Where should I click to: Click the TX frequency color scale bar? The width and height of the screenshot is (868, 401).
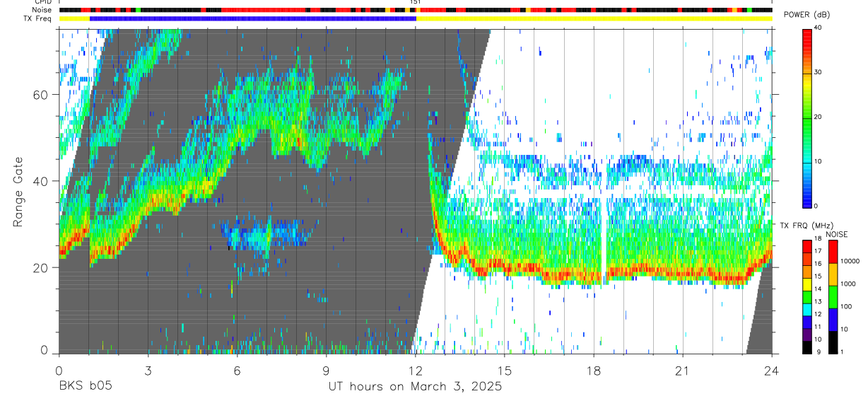coord(807,296)
